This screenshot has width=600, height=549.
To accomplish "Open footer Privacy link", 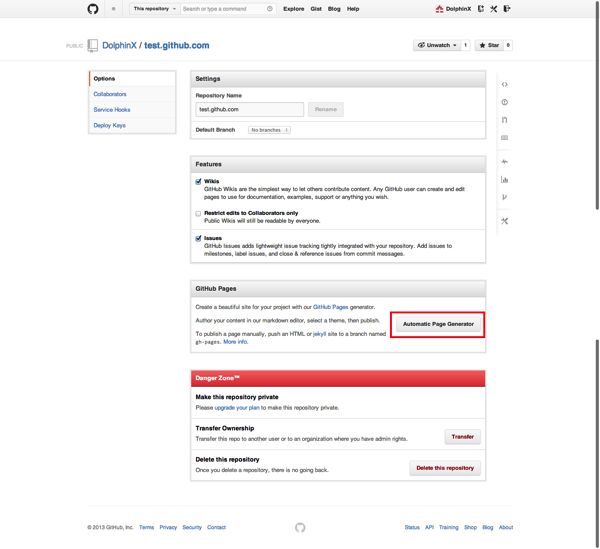I will coord(168,527).
